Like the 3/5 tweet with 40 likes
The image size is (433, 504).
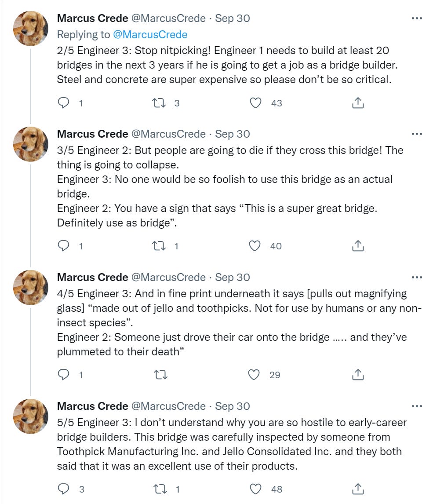pos(255,246)
